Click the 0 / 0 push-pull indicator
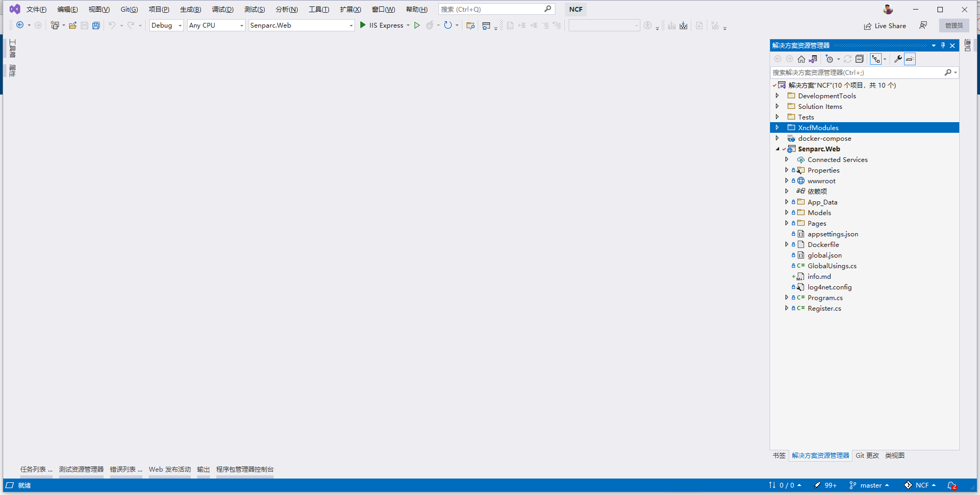Image resolution: width=980 pixels, height=495 pixels. click(x=785, y=485)
